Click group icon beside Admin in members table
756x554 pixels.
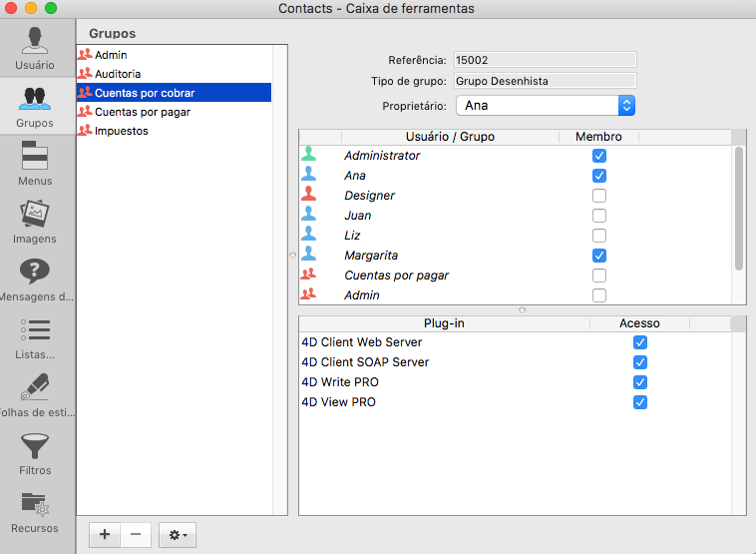[308, 293]
